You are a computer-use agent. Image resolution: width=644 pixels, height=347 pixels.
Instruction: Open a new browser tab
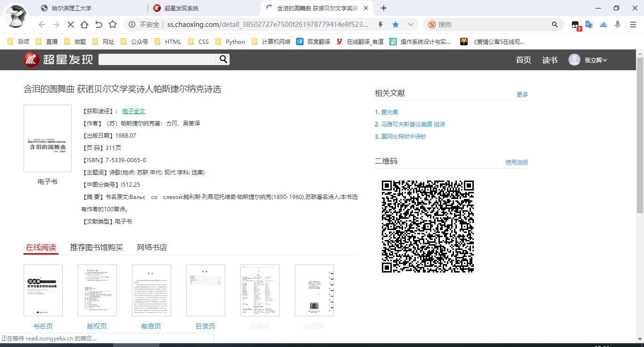384,8
